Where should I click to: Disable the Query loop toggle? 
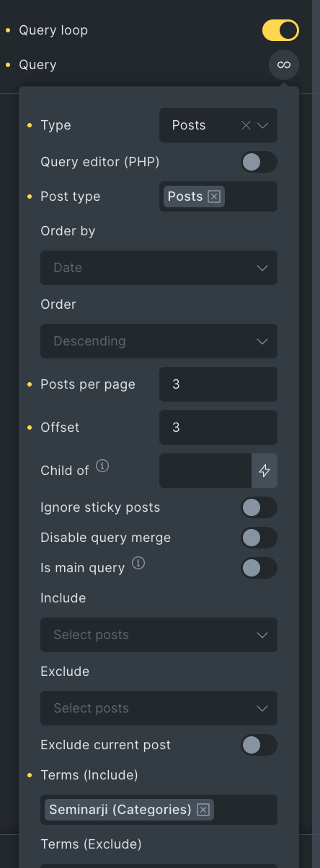tap(280, 30)
